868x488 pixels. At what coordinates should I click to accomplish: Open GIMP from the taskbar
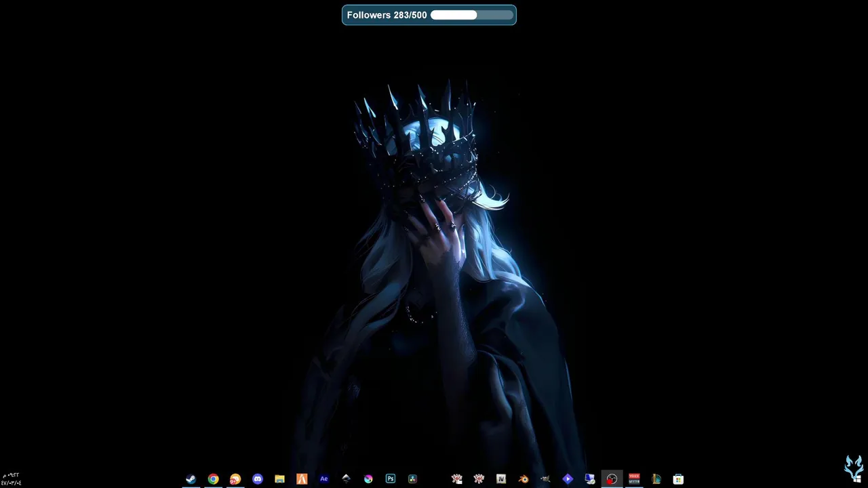pyautogui.click(x=545, y=479)
